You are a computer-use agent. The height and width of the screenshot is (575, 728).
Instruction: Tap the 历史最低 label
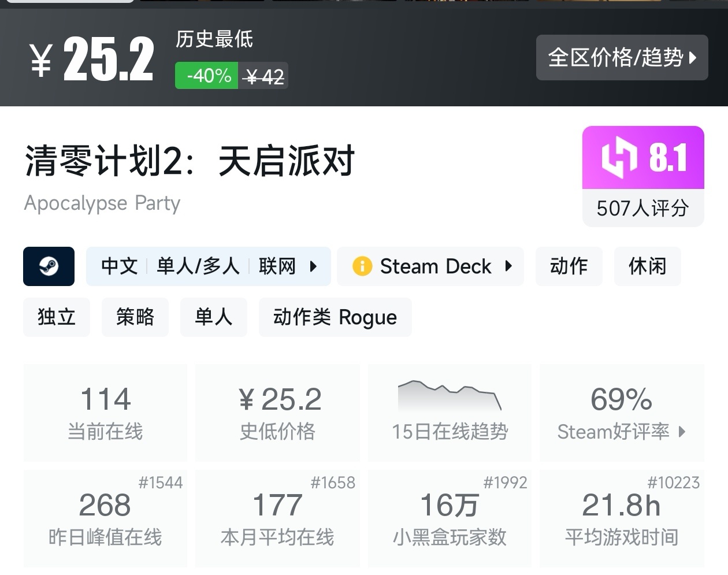pos(214,39)
